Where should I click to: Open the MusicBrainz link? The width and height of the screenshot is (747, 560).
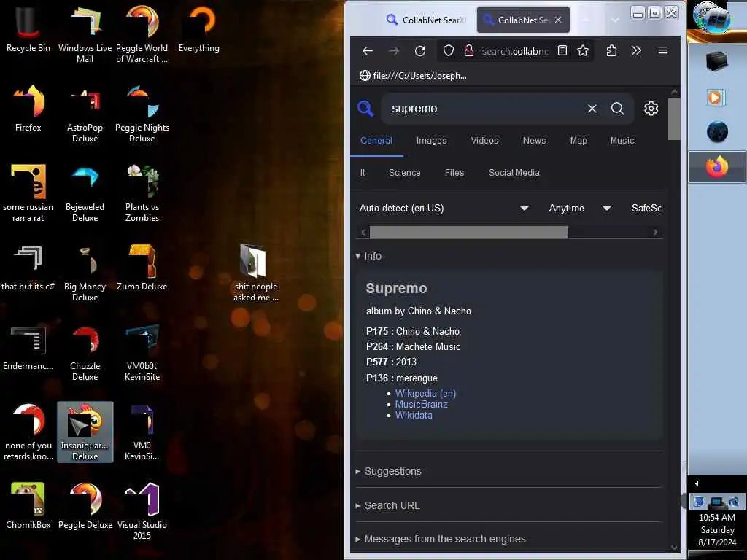(x=421, y=404)
